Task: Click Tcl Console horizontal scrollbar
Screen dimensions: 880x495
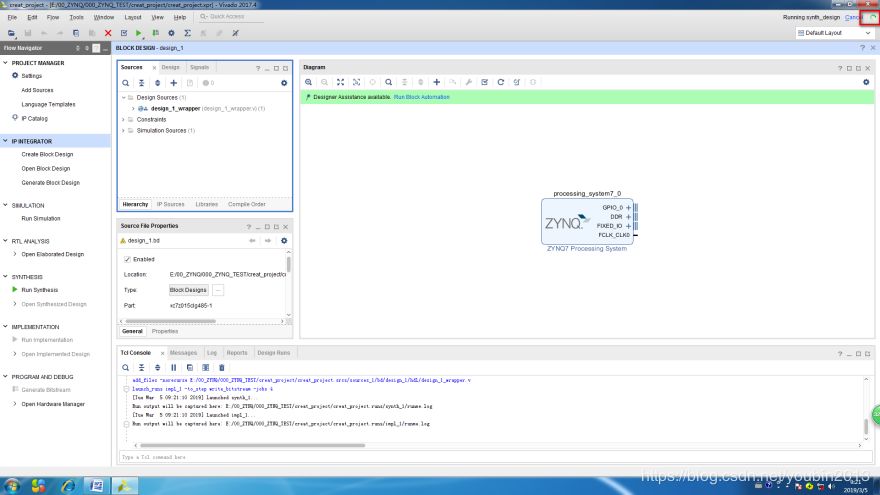Action: [253, 446]
